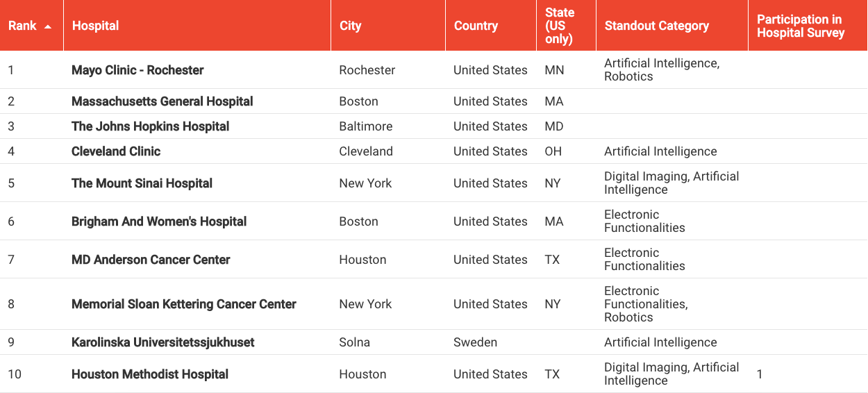Click Participation in Hospital Survey header
Image resolution: width=868 pixels, height=393 pixels.
tap(800, 26)
